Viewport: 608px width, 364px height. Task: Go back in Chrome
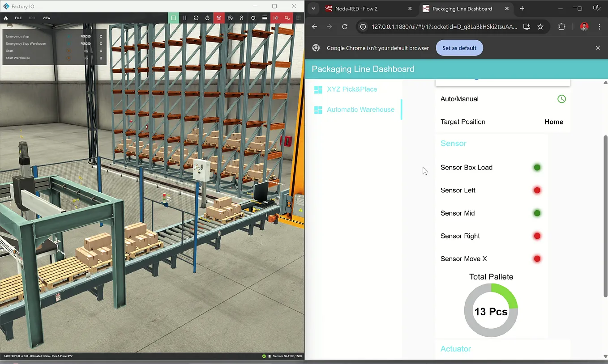click(314, 27)
